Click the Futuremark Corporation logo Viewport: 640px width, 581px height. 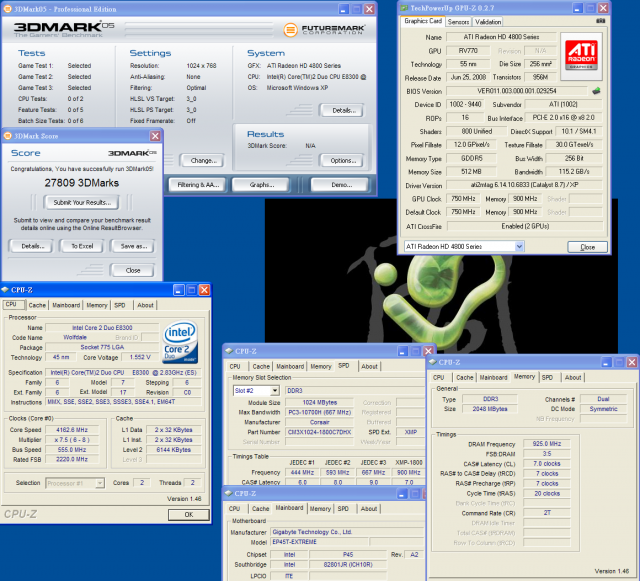[324, 29]
